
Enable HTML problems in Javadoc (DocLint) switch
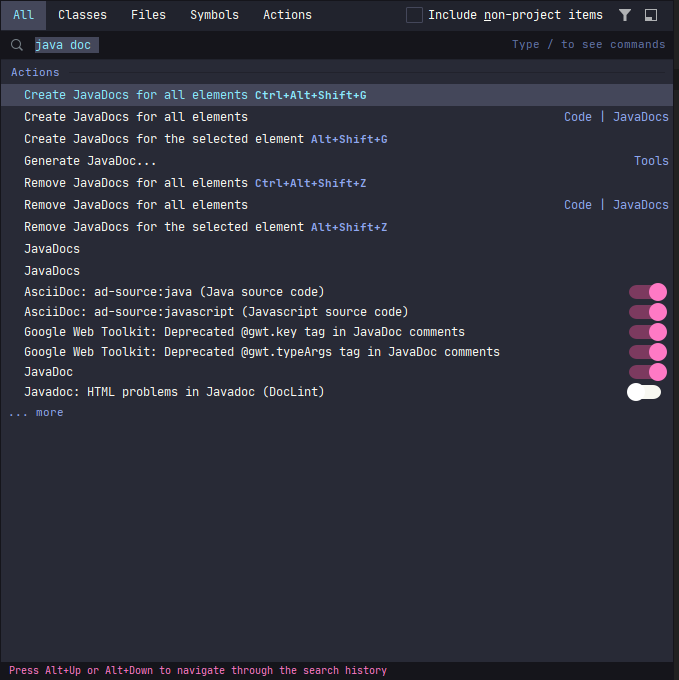(644, 392)
